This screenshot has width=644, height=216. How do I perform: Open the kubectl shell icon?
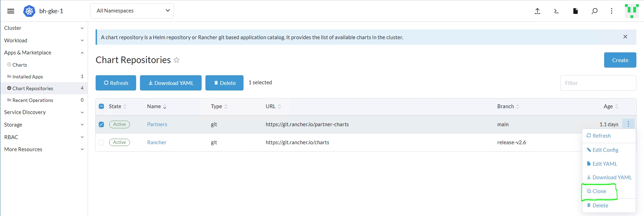(x=556, y=11)
